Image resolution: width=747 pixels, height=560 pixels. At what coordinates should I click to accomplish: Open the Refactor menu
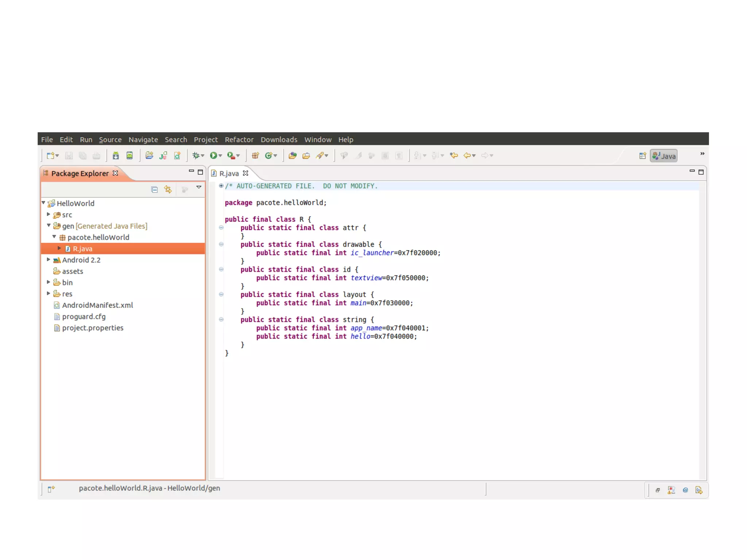pos(239,139)
